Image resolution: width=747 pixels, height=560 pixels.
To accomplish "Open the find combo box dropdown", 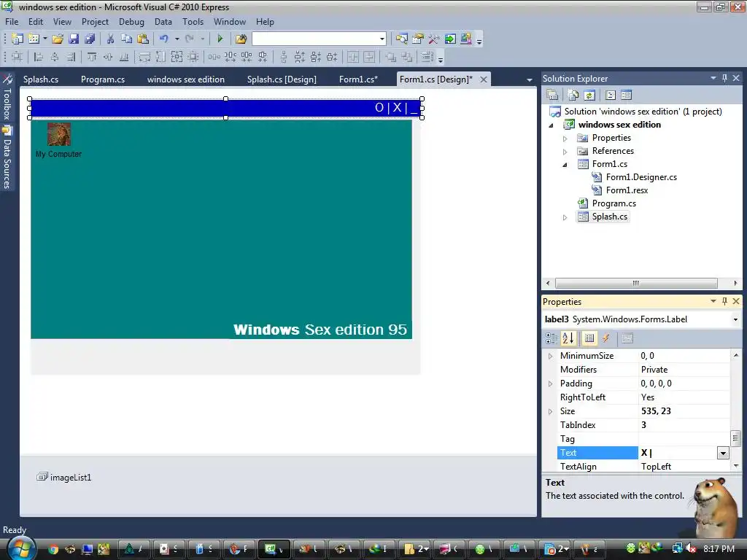I will [382, 39].
